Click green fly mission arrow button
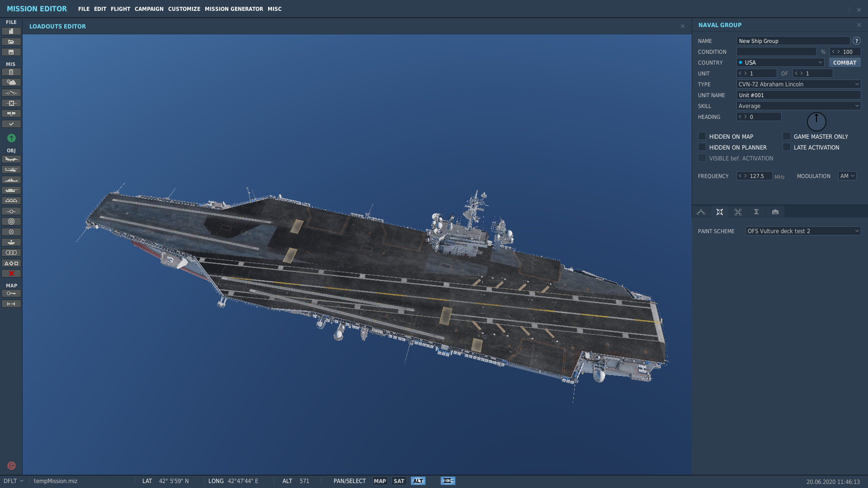The width and height of the screenshot is (868, 488). tap(11, 138)
